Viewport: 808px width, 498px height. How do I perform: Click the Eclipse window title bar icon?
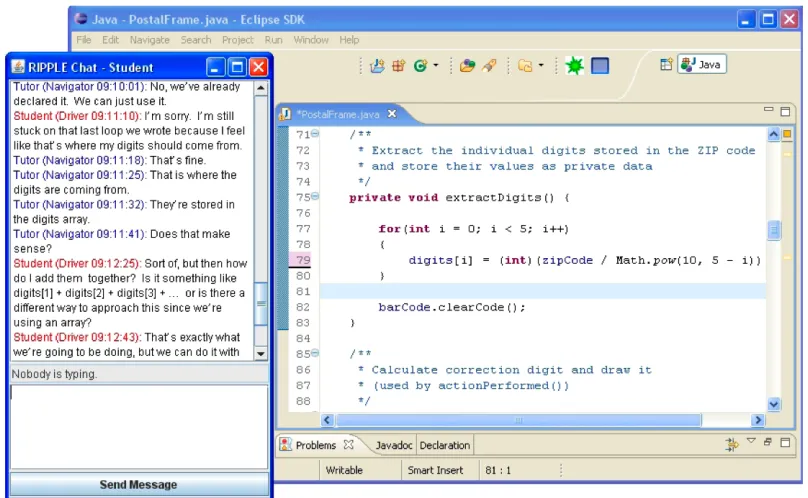pyautogui.click(x=80, y=19)
